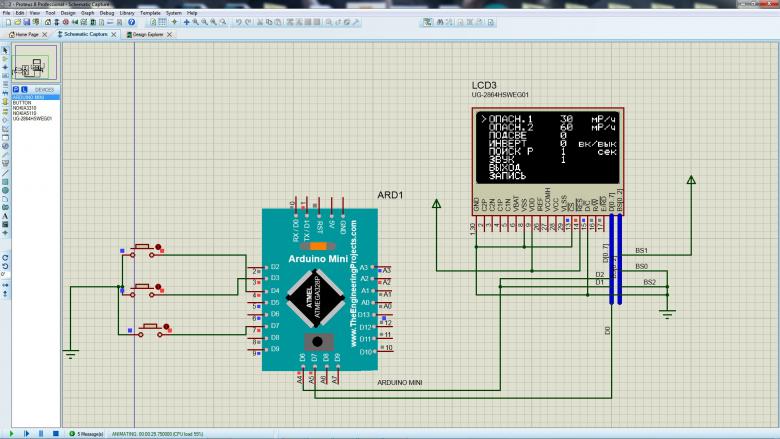This screenshot has width=780, height=439.
Task: Click the Selection Mode arrow tool
Action: 5,47
